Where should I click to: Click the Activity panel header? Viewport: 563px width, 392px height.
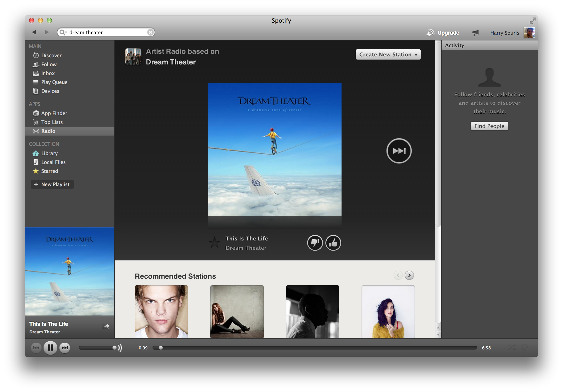pyautogui.click(x=489, y=45)
